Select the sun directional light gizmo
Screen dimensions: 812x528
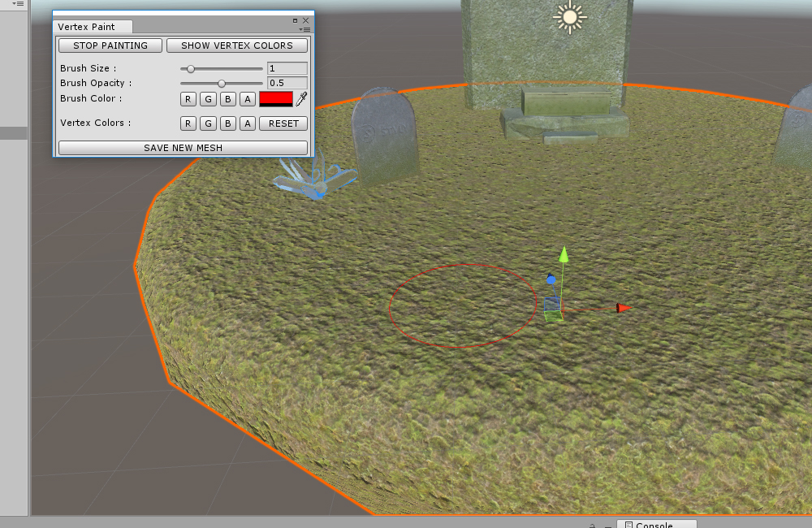tap(570, 17)
